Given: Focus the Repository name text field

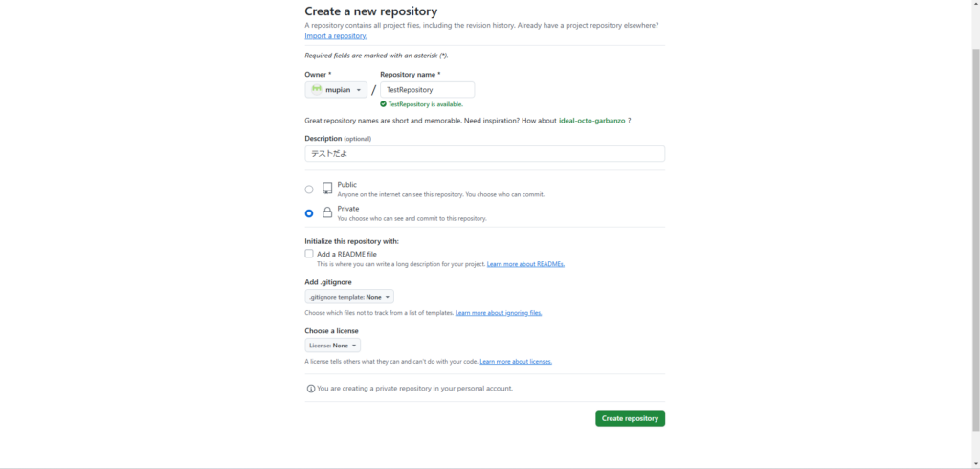Looking at the screenshot, I should (x=427, y=89).
